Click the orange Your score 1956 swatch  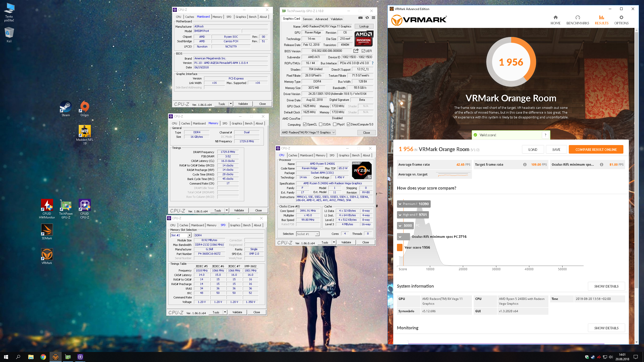click(x=399, y=247)
